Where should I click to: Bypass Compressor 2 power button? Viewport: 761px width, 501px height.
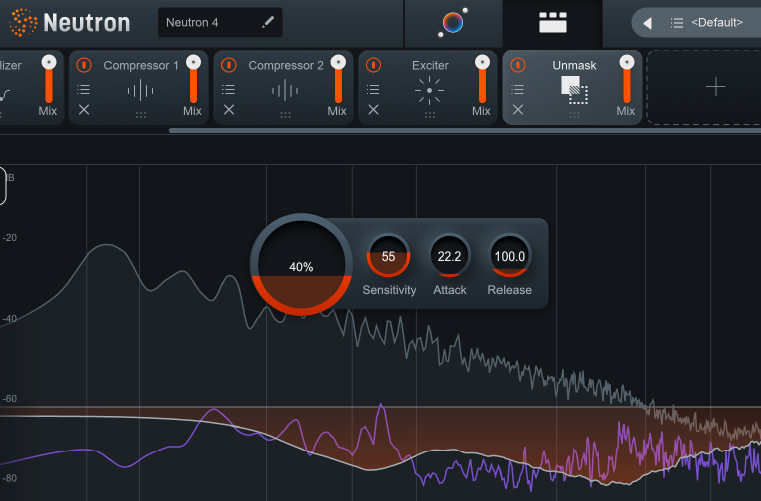click(229, 65)
